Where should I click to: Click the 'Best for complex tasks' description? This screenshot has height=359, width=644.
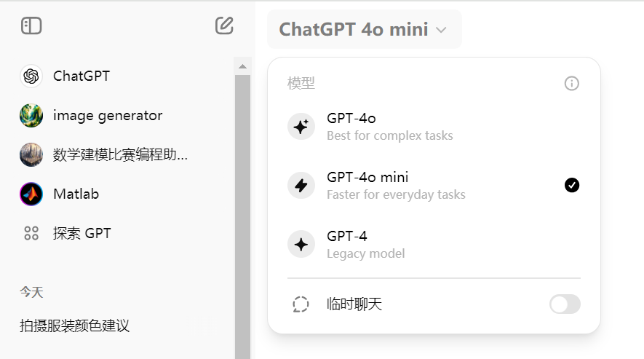390,135
